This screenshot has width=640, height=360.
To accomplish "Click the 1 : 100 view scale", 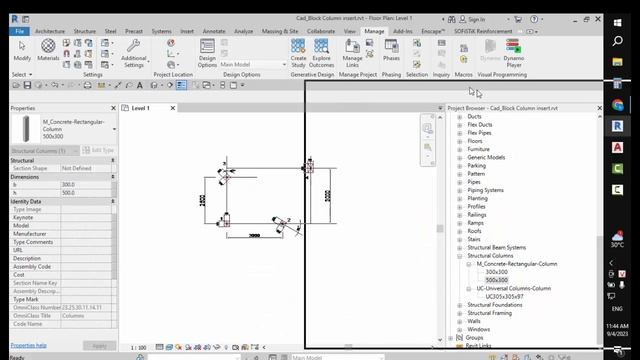I will (138, 347).
